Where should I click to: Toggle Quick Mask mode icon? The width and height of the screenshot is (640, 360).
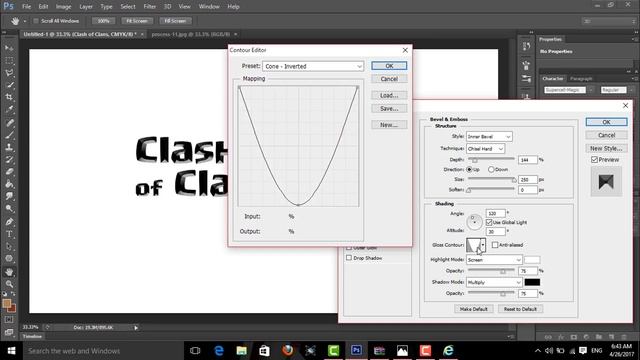tap(9, 320)
